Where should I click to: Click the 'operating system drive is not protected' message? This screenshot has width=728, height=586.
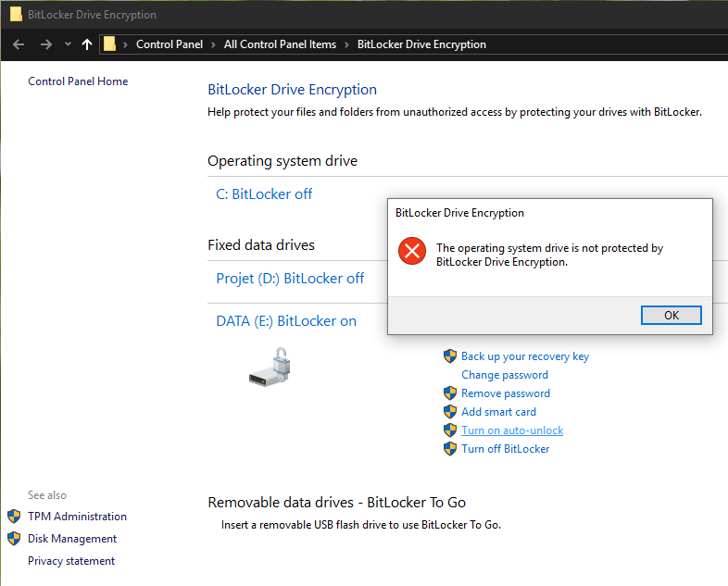[x=550, y=255]
